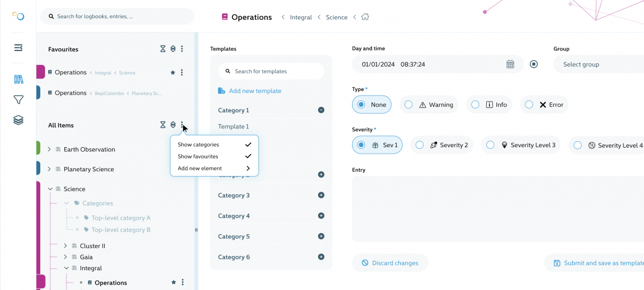The height and width of the screenshot is (290, 644).
Task: Click the day and time field
Action: [x=437, y=64]
